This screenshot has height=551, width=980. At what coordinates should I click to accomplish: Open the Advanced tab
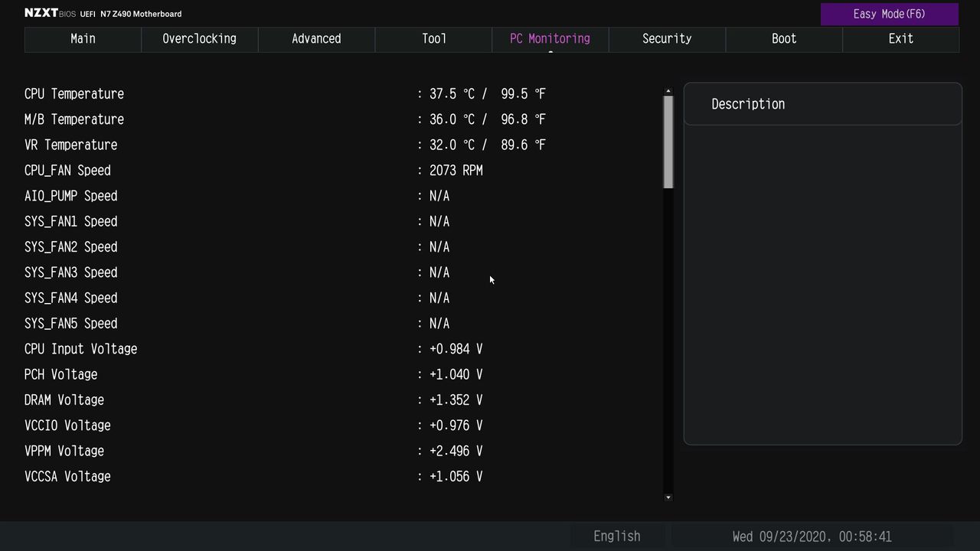(x=316, y=39)
